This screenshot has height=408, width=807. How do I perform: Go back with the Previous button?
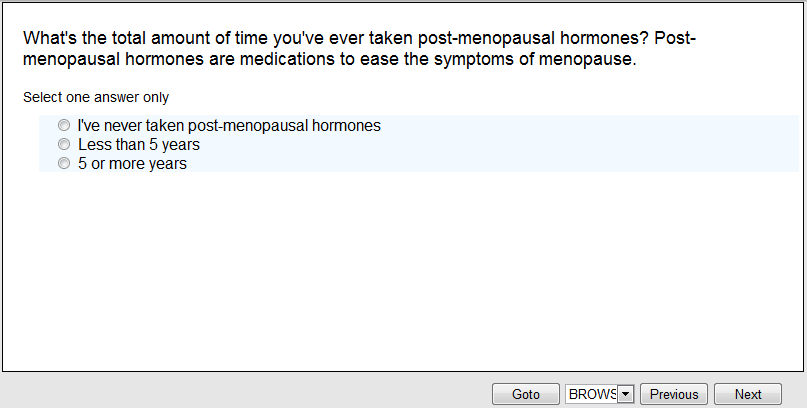coord(674,394)
